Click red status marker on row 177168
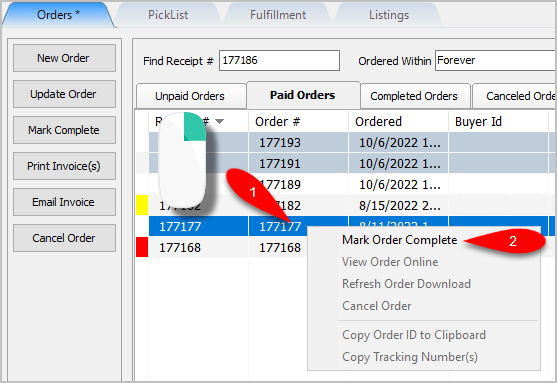The height and width of the screenshot is (383, 557). click(x=142, y=247)
